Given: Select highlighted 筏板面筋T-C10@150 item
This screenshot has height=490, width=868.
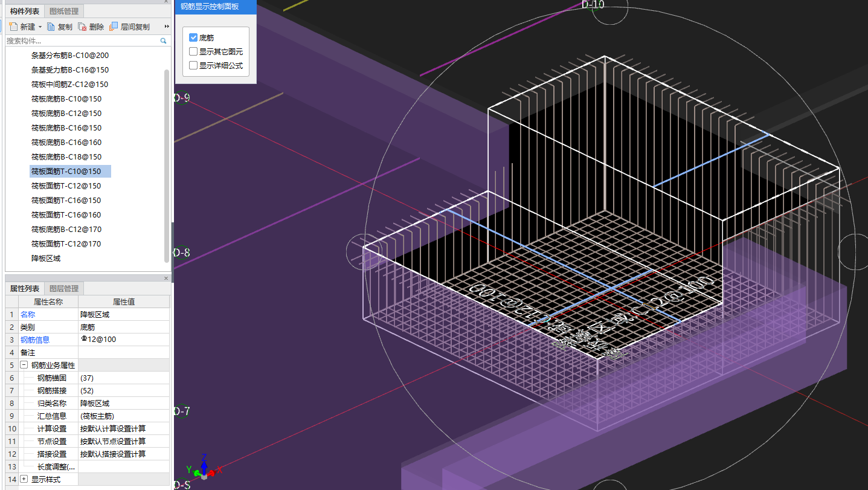Looking at the screenshot, I should (x=70, y=171).
